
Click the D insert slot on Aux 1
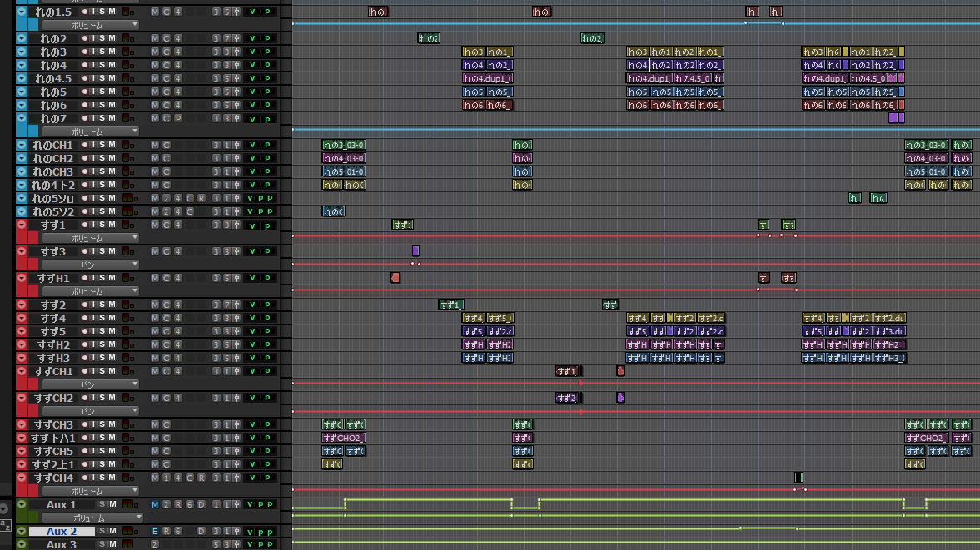201,504
